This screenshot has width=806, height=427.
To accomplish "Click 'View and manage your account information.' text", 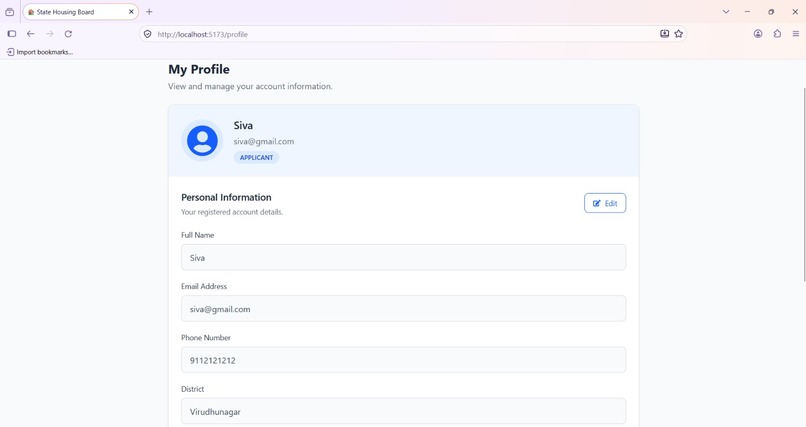I will [x=250, y=86].
